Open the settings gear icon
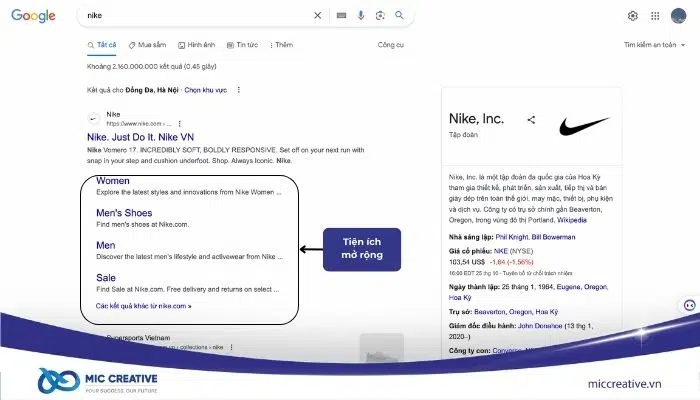 tap(633, 16)
